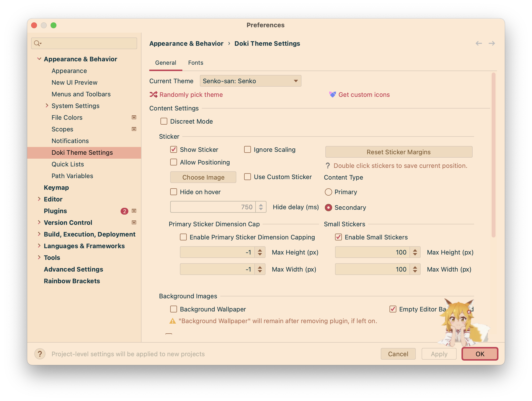
Task: Click the Reset Sticker Margins button
Action: click(x=399, y=152)
